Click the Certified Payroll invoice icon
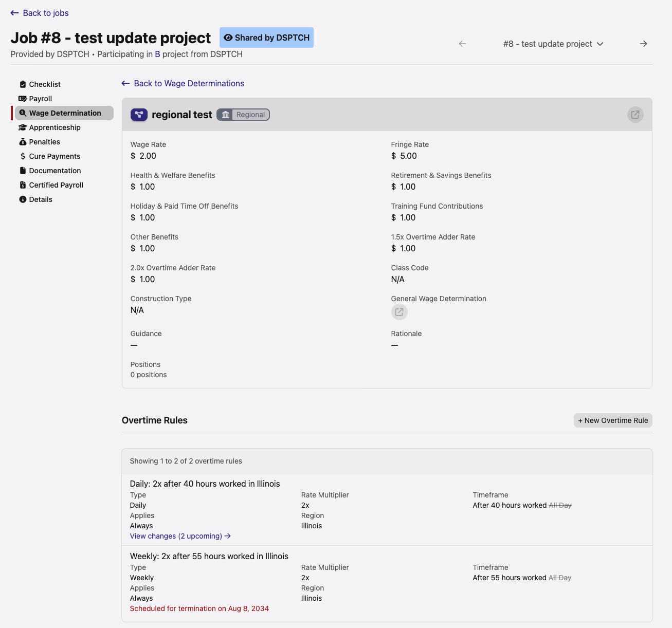Viewport: 672px width, 628px height. point(23,185)
